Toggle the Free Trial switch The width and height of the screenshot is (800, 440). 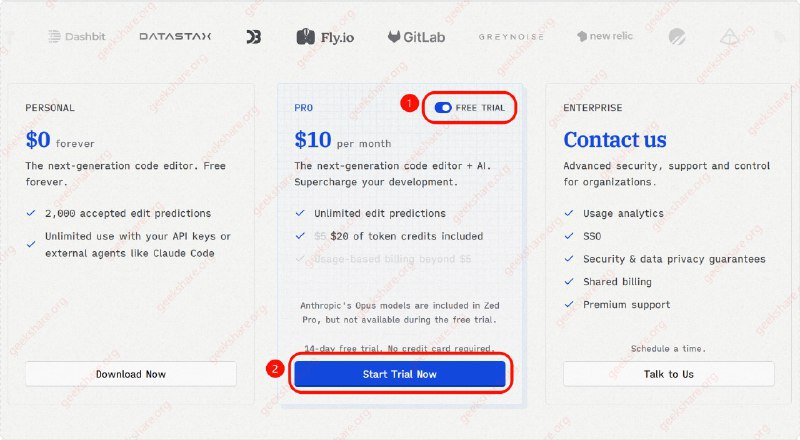click(443, 107)
